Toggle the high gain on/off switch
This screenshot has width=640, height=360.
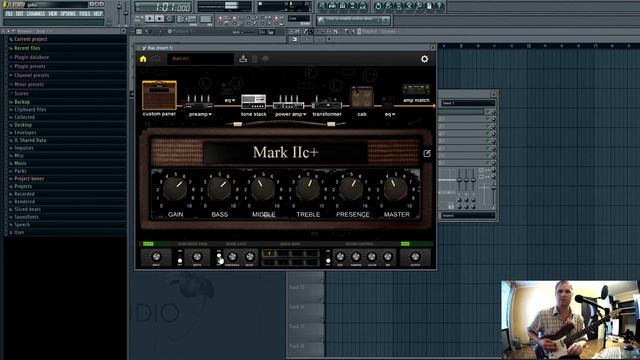tap(180, 258)
